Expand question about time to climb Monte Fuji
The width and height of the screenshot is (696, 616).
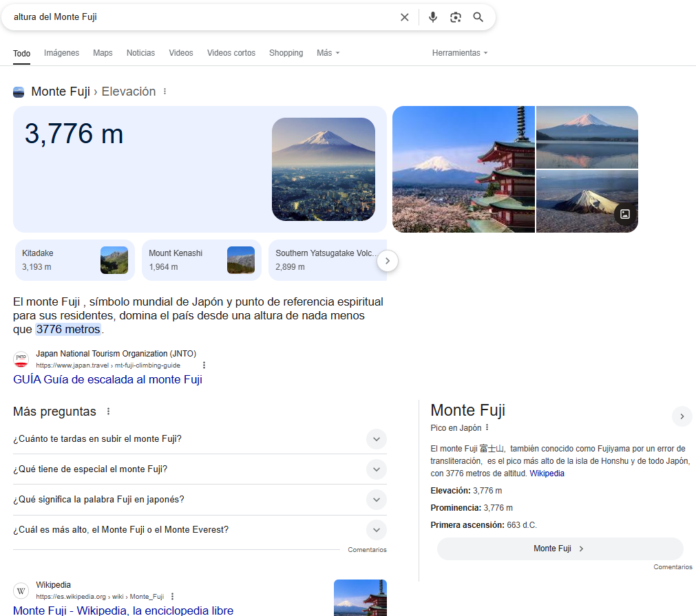point(376,439)
